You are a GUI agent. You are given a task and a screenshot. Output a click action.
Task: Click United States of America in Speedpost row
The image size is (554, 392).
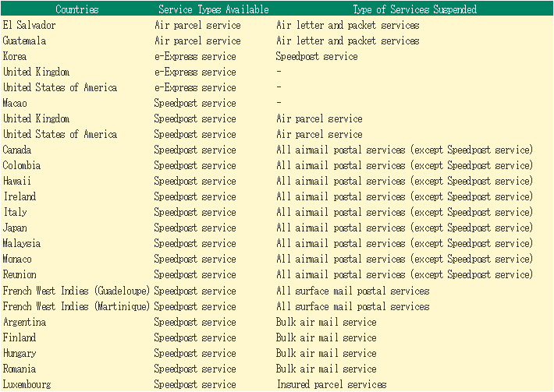click(60, 134)
